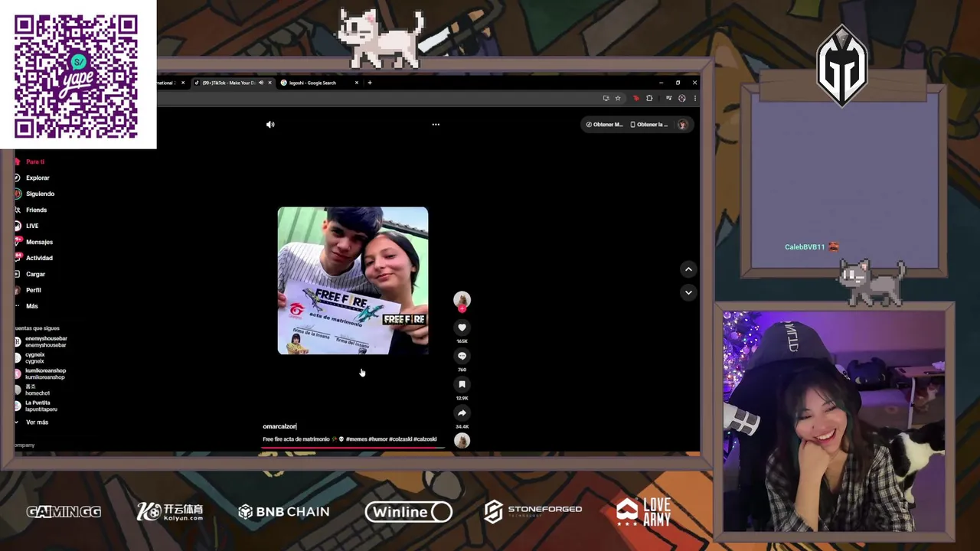Open the Chrome profile avatar icon
Image resolution: width=980 pixels, height=551 pixels.
click(682, 98)
